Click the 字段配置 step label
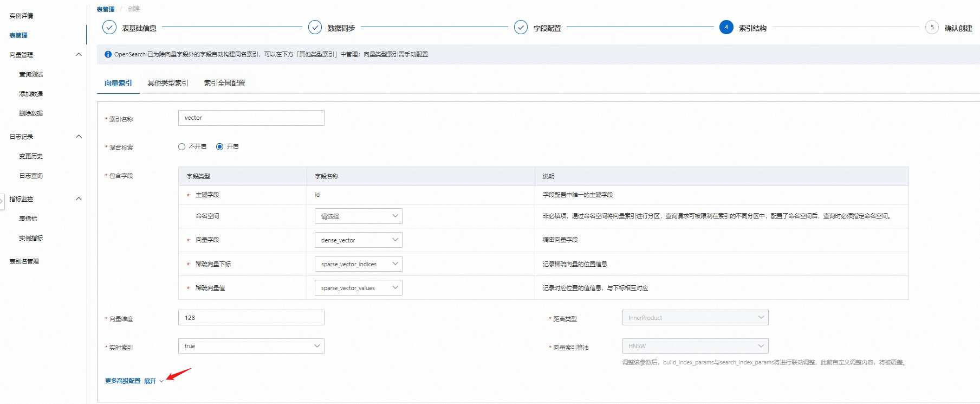The image size is (980, 404). click(547, 28)
